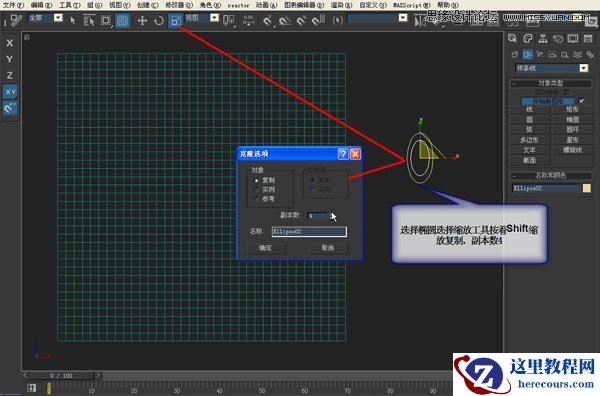Restrict to Y axis constraint
Screen dimensions: 600x396
pos(10,59)
